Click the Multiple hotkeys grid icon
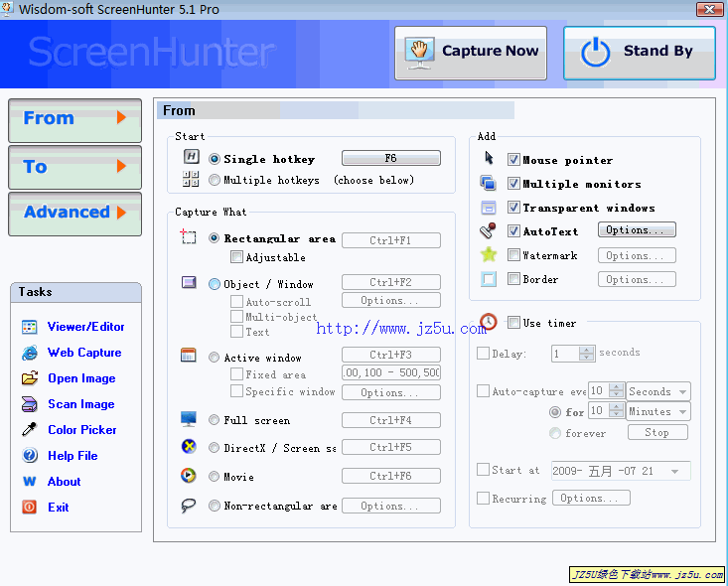The image size is (728, 586). point(191,179)
